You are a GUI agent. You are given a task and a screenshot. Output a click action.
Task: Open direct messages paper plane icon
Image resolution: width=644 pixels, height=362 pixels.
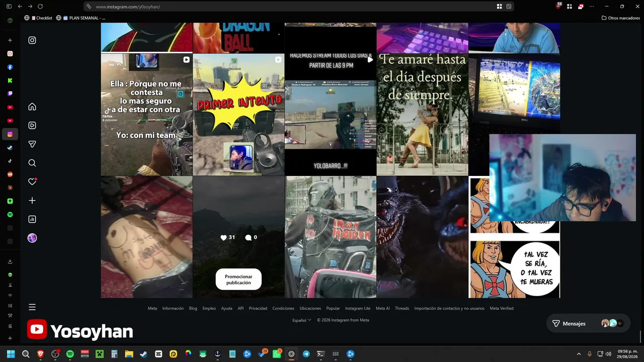point(32,144)
